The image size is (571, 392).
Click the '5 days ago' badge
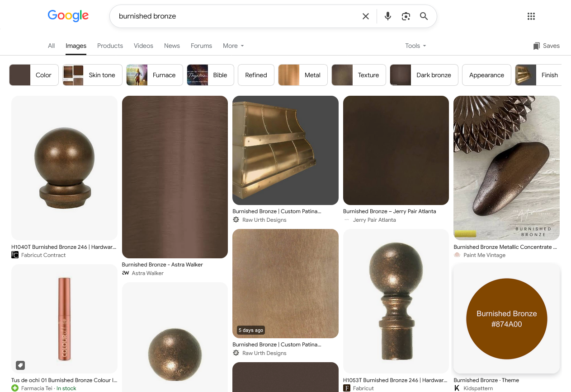click(x=251, y=330)
